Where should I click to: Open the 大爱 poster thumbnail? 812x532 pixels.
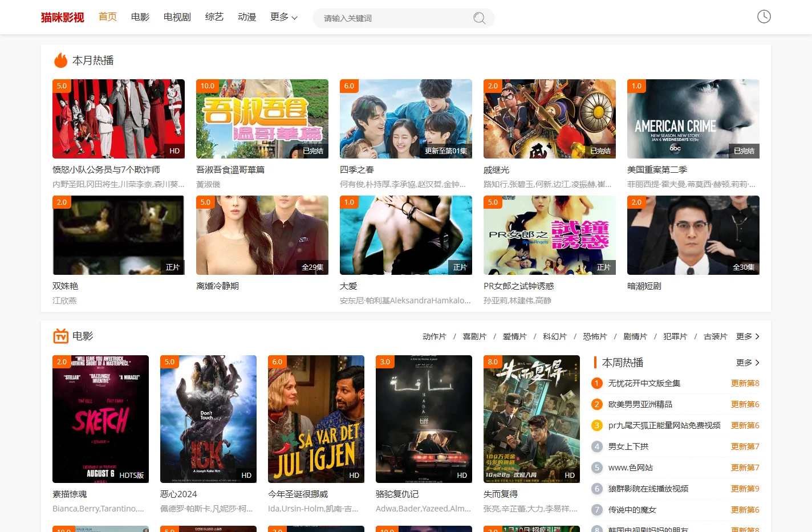click(x=406, y=235)
